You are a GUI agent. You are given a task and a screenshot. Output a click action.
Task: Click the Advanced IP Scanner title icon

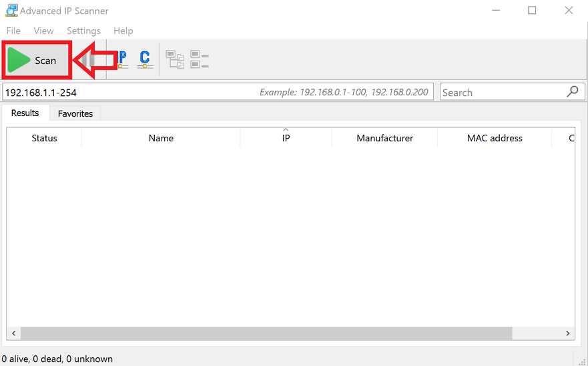[11, 11]
